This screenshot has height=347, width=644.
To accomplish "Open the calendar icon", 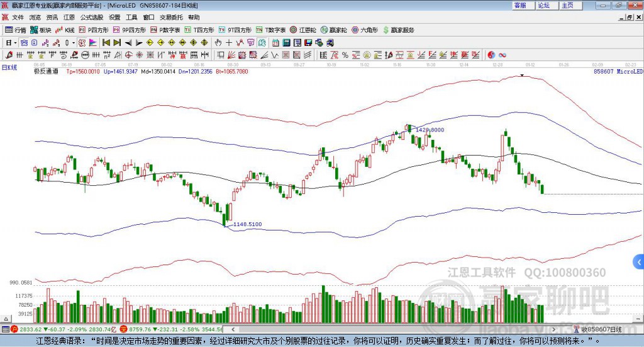I will click(275, 43).
